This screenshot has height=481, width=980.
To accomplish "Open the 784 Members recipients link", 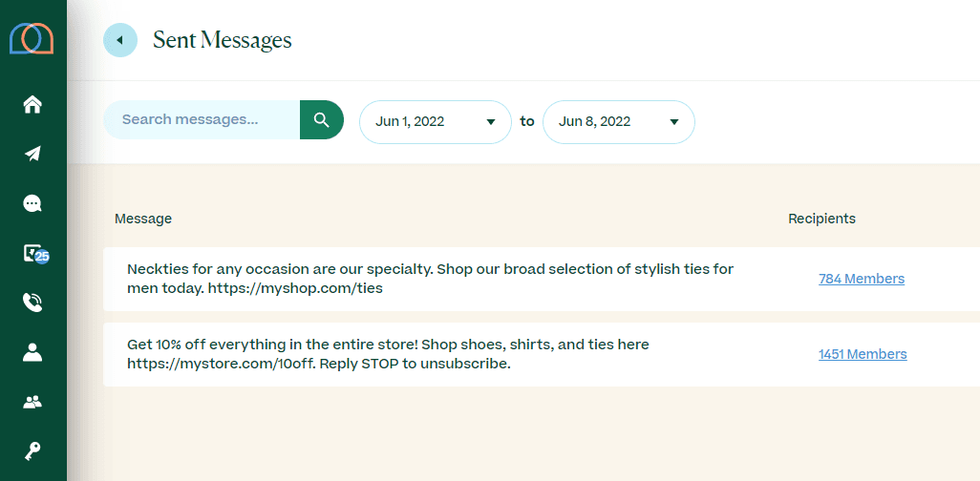I will tap(862, 279).
